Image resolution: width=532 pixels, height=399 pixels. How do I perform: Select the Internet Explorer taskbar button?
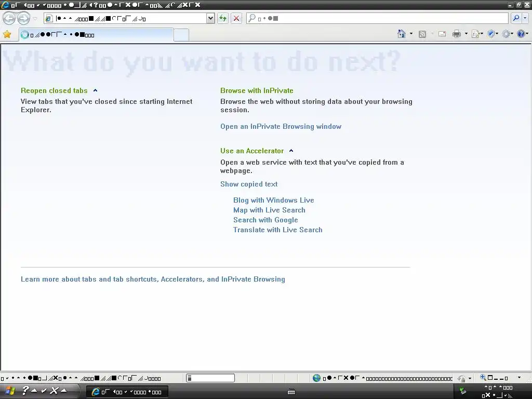127,392
